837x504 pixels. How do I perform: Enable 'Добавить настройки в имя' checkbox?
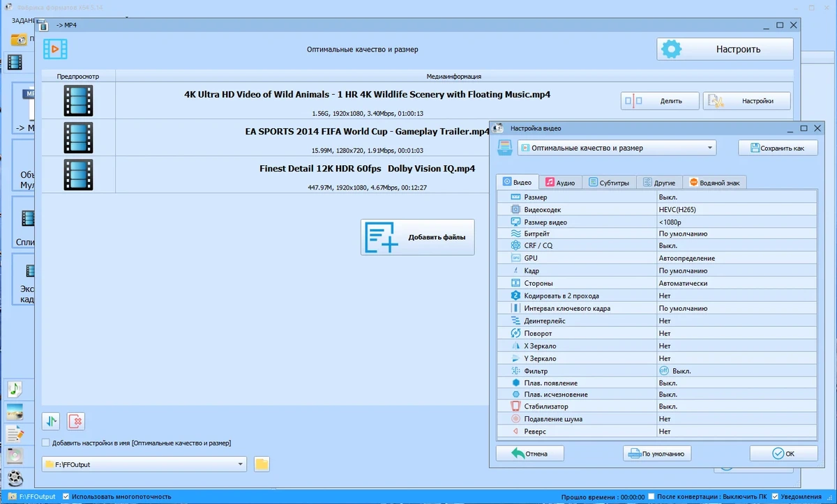click(46, 443)
